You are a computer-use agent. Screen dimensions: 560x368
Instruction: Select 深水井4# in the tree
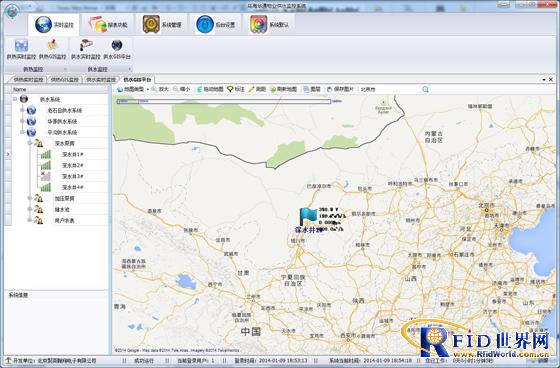coord(73,188)
